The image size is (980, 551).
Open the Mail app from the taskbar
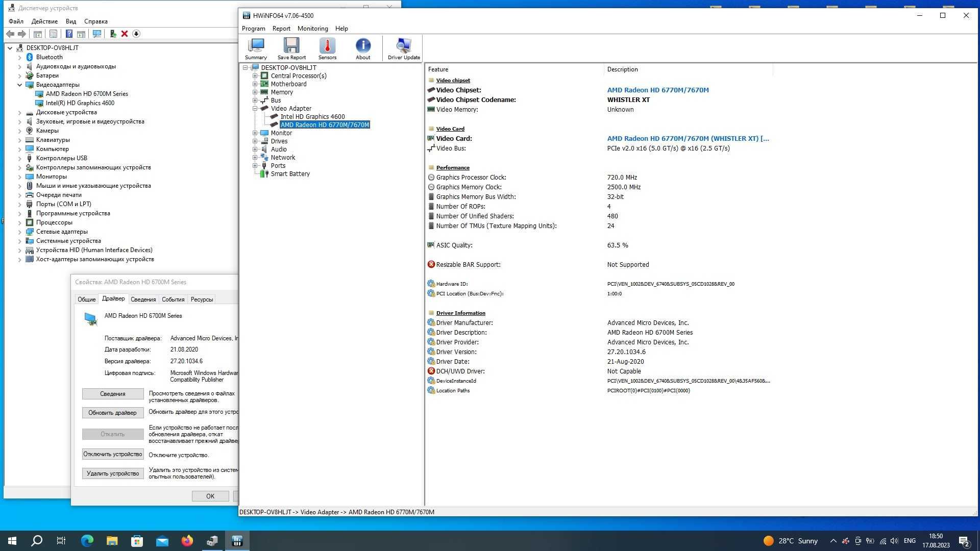pos(162,541)
